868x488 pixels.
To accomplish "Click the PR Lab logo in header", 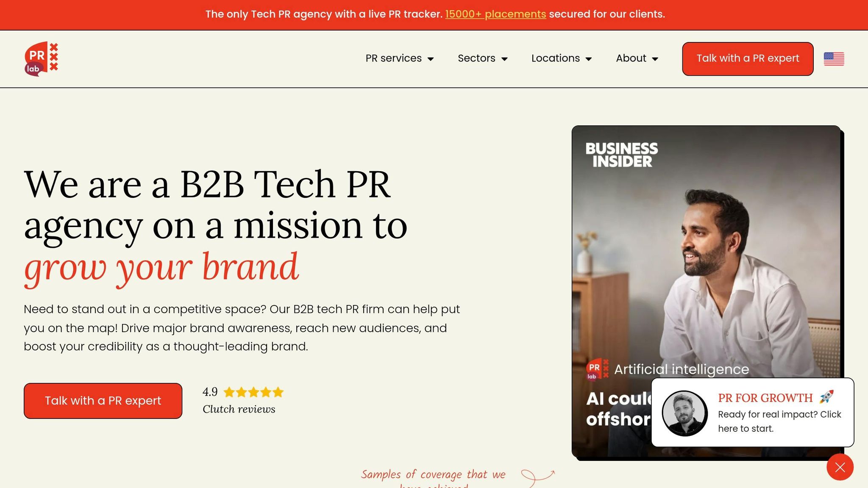I will pyautogui.click(x=41, y=59).
